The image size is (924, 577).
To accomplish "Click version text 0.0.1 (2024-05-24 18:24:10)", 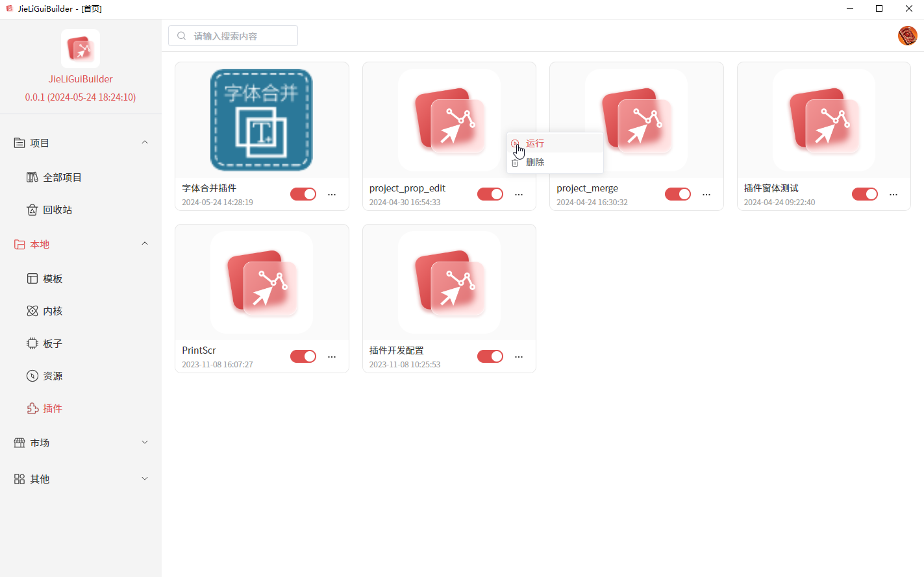I will 81,97.
